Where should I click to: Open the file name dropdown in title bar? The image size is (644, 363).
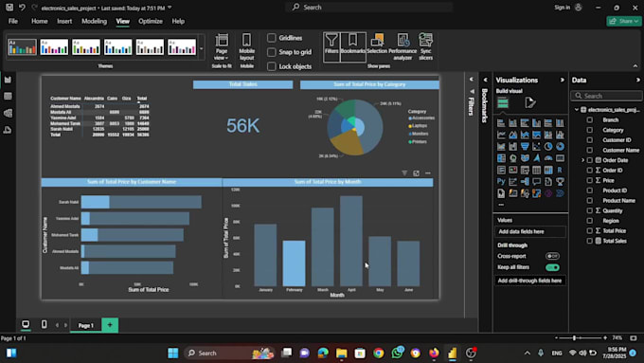click(170, 8)
